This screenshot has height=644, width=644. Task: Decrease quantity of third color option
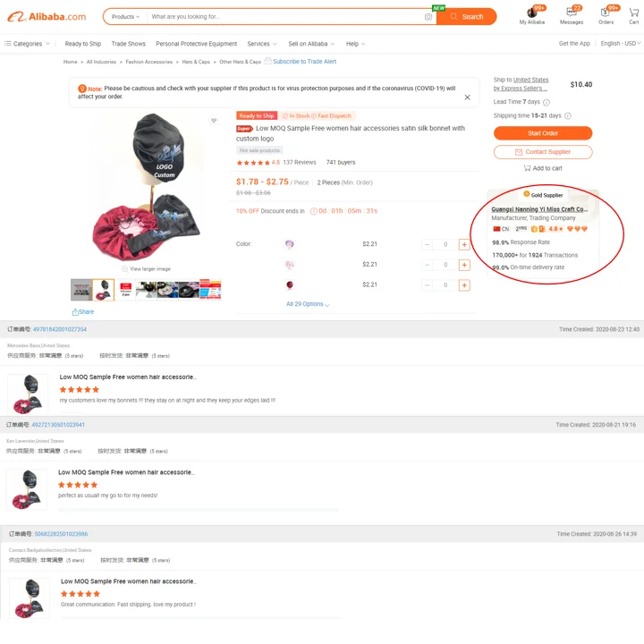tap(428, 285)
